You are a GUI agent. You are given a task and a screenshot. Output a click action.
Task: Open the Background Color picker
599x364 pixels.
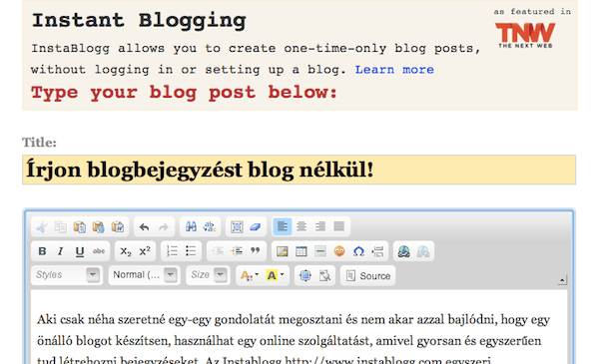pyautogui.click(x=276, y=275)
